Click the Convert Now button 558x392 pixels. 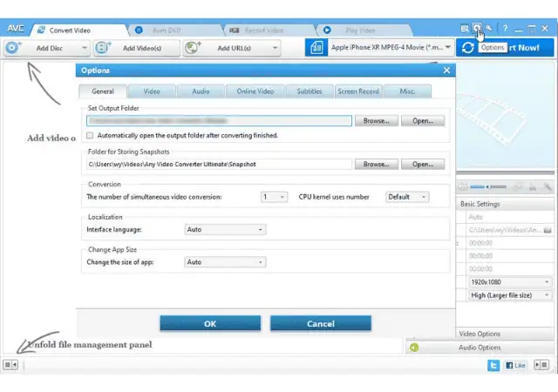[x=505, y=48]
